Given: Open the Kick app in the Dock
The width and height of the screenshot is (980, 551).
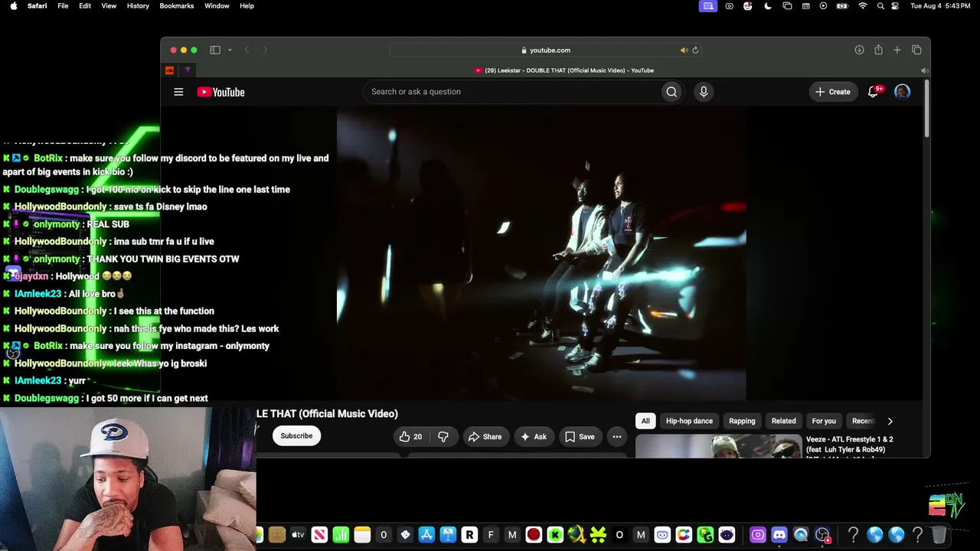Looking at the screenshot, I should coord(555,535).
